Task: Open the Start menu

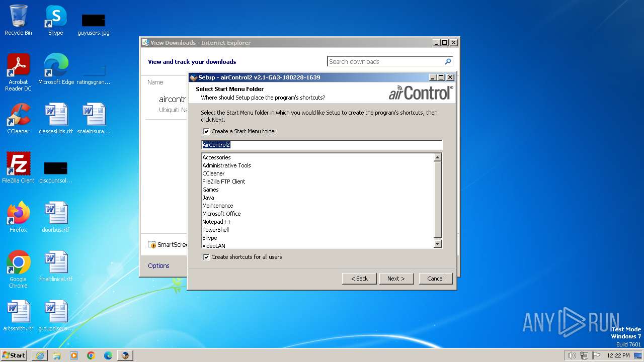Action: click(x=14, y=355)
